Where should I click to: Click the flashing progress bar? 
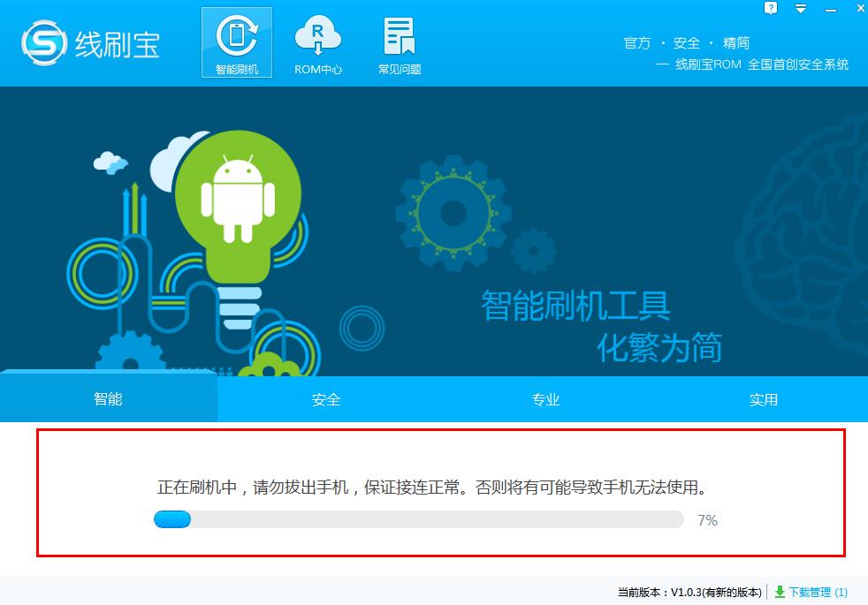click(418, 520)
